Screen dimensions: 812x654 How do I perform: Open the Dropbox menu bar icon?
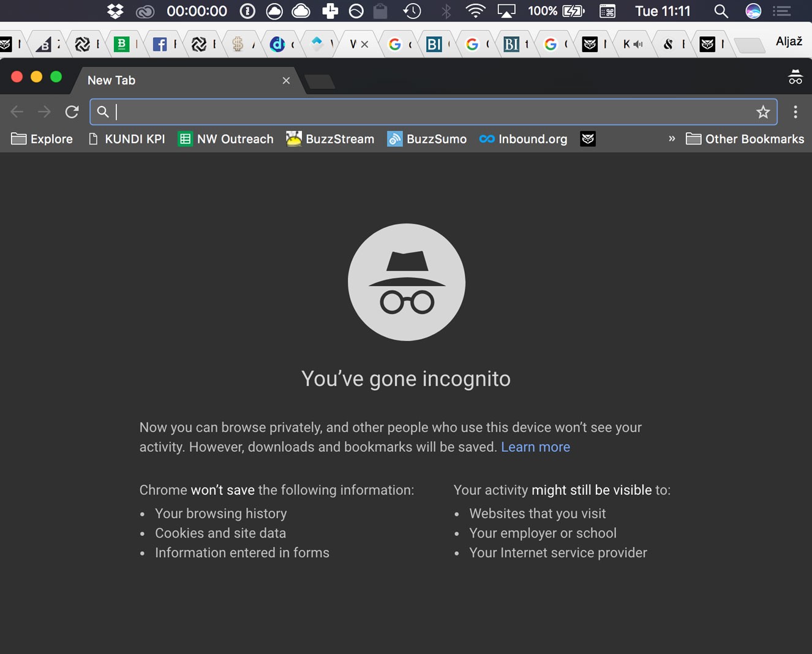(x=115, y=11)
